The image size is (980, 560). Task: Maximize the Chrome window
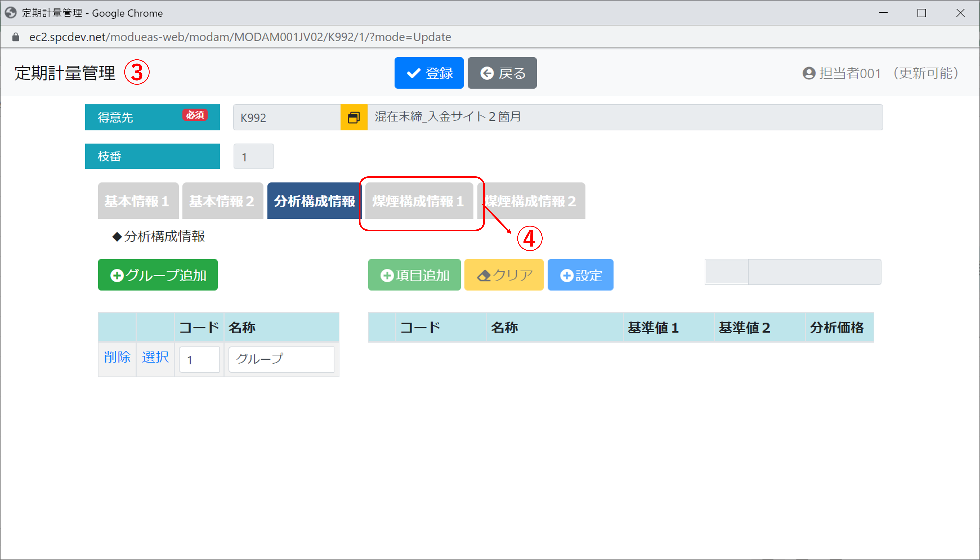coord(922,13)
